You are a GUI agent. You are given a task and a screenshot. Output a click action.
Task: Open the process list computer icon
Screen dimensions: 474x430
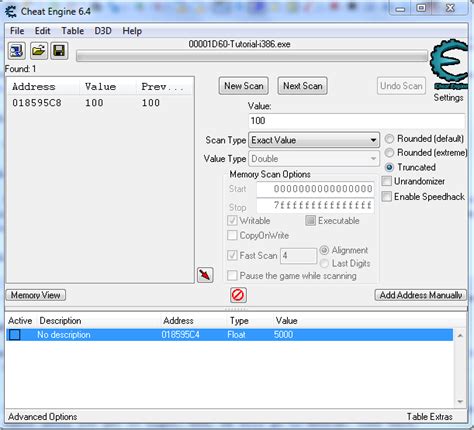coord(16,51)
